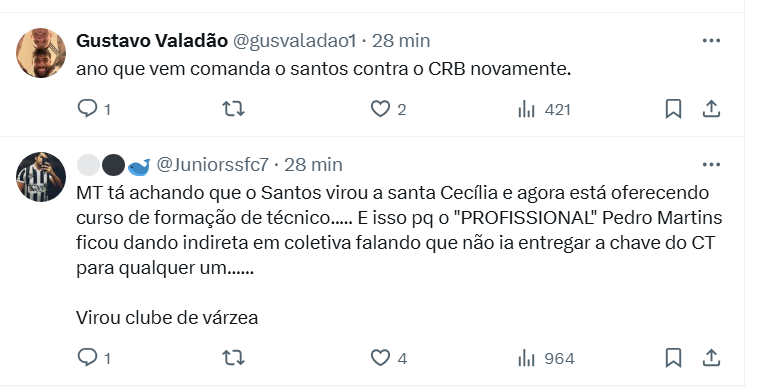Share Gustavo Valadão's tweet
Viewport: 768px width, 387px height.
coord(711,109)
